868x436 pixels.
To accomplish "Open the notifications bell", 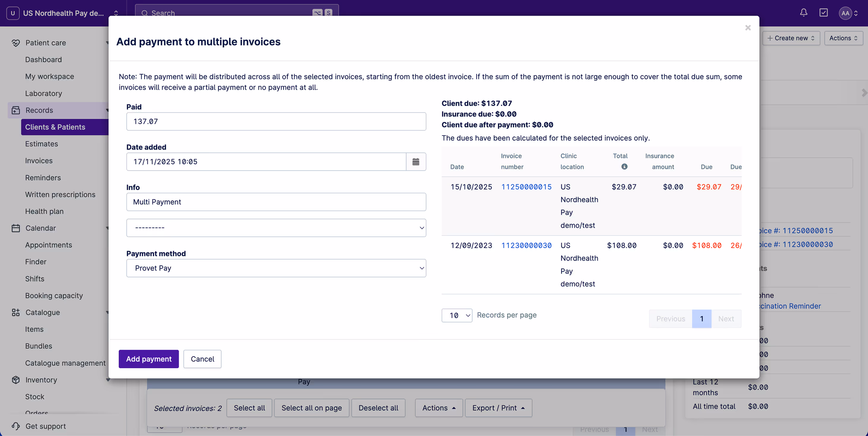I will pos(803,13).
